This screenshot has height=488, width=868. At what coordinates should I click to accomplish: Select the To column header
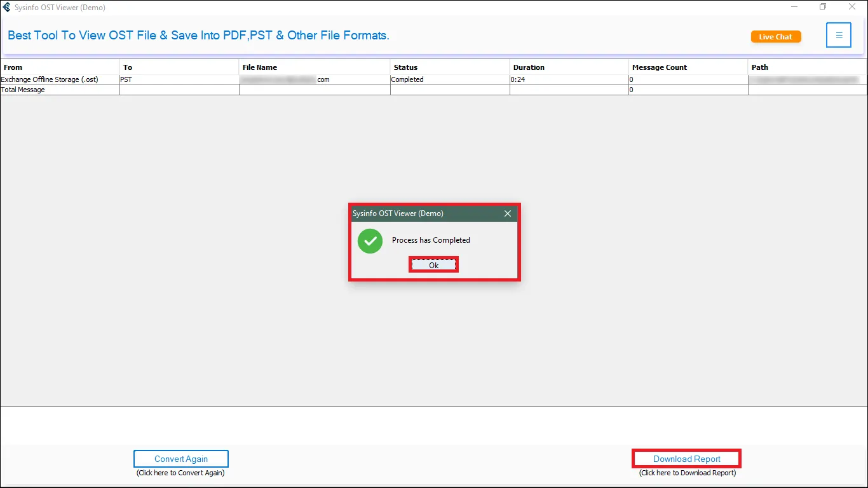(x=179, y=67)
